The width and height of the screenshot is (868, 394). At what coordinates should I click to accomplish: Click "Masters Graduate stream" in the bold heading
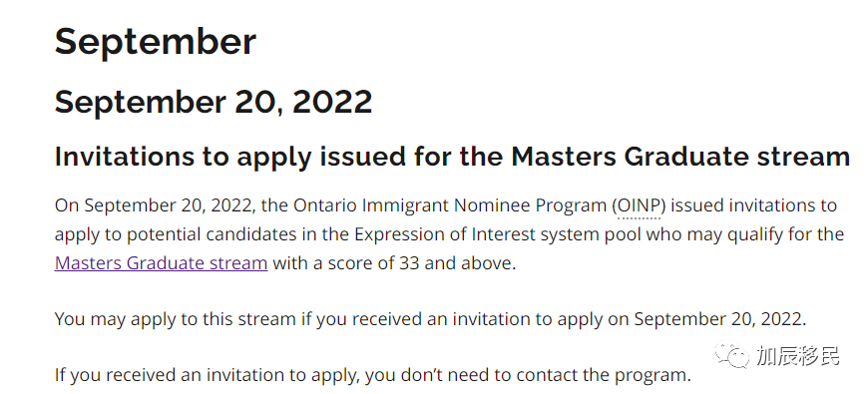point(680,158)
